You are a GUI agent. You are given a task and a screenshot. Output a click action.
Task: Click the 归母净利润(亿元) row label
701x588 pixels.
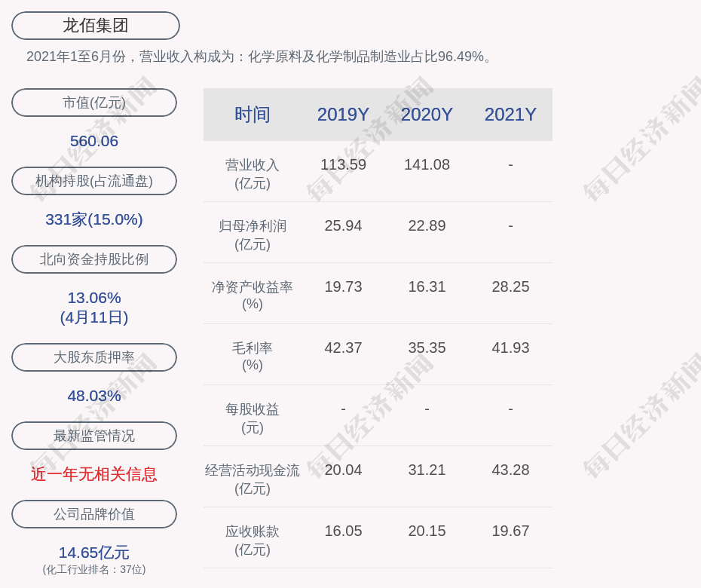[253, 235]
